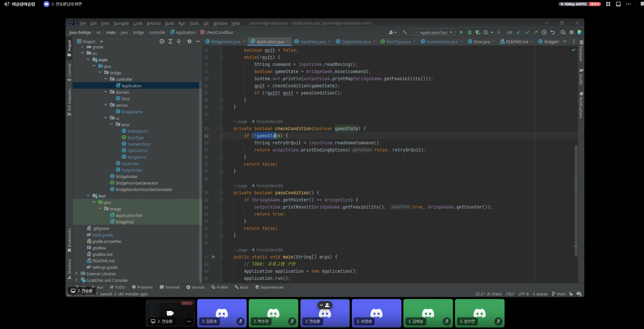Toggle the Database side panel

[581, 52]
